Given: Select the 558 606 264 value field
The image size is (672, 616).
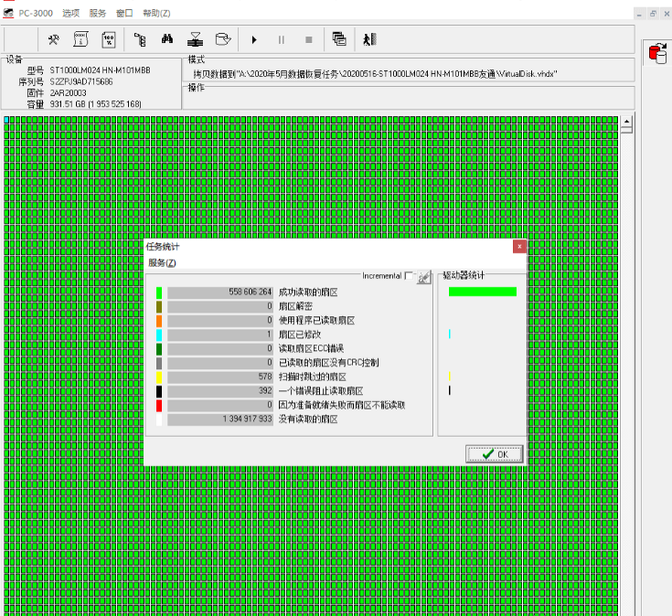Looking at the screenshot, I should coord(219,292).
